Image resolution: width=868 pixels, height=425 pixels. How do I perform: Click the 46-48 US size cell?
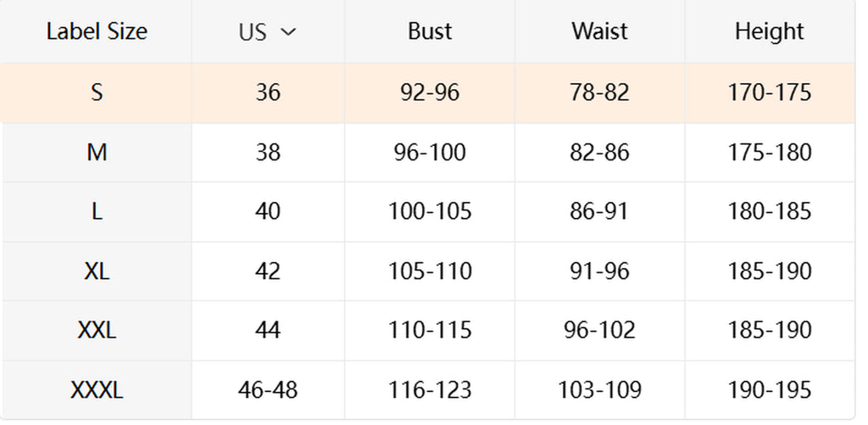click(x=268, y=390)
